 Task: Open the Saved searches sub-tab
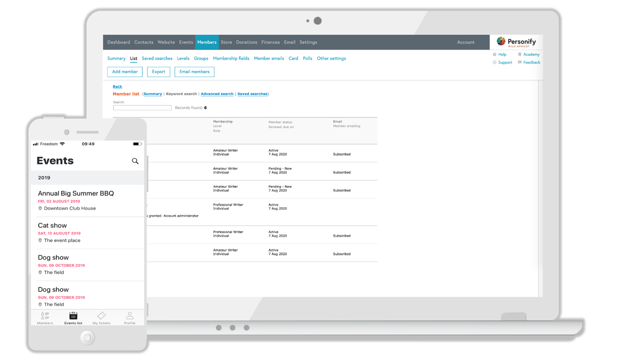pyautogui.click(x=157, y=58)
